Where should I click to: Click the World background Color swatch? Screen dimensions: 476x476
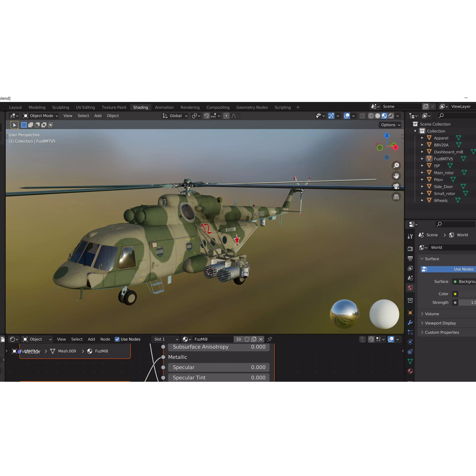pos(455,294)
